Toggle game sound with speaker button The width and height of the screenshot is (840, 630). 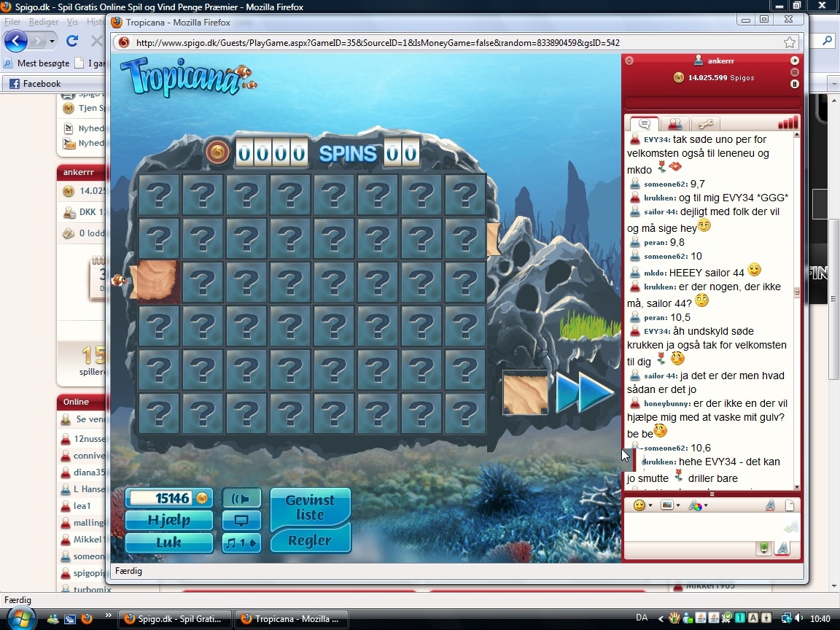click(x=241, y=499)
